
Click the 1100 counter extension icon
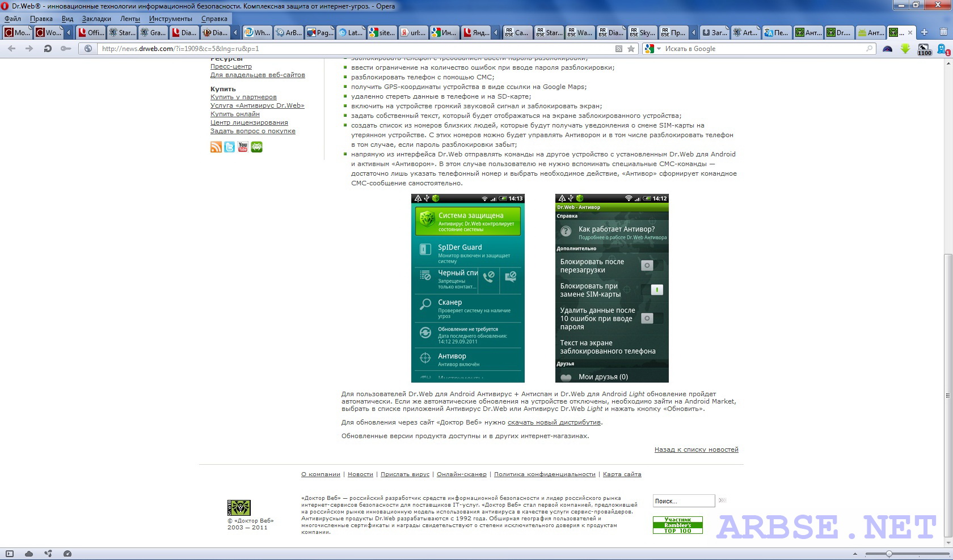(x=924, y=49)
